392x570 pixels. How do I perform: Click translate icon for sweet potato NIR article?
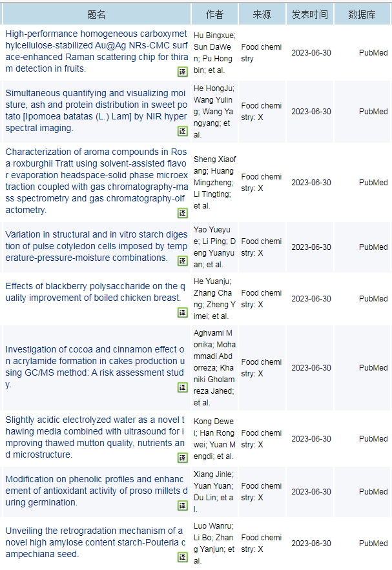[x=183, y=131]
